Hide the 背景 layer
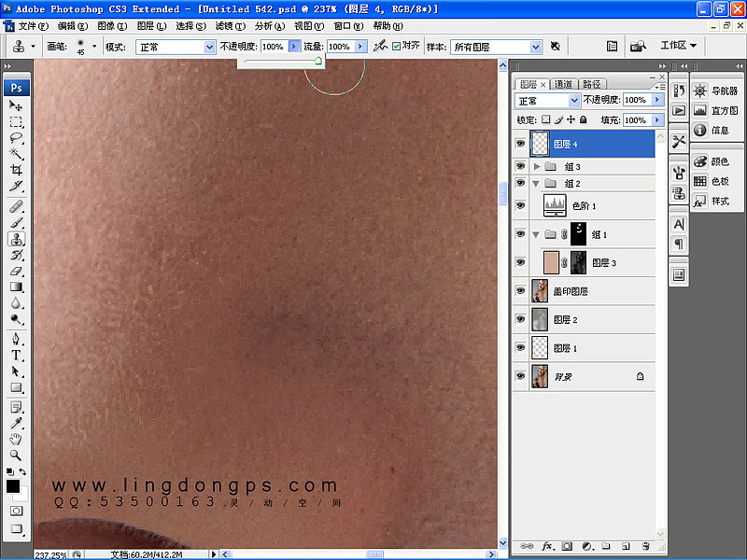The height and width of the screenshot is (560, 747). pyautogui.click(x=520, y=376)
